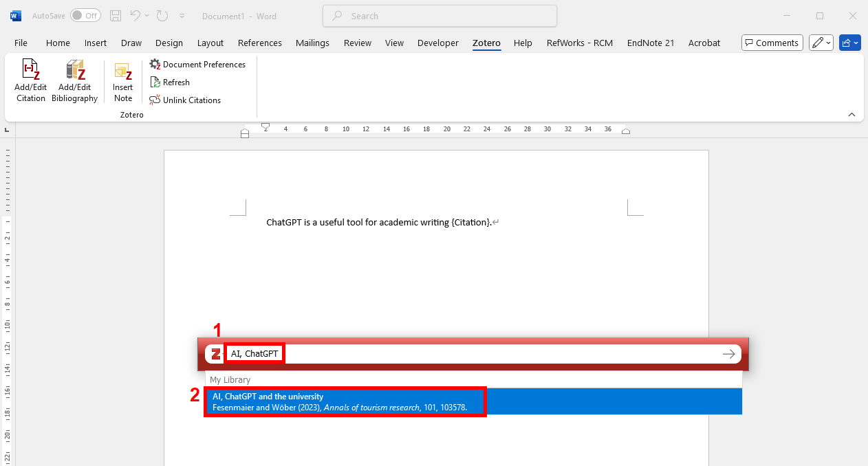Click the Share button
Viewport: 868px width, 466px height.
coord(849,43)
